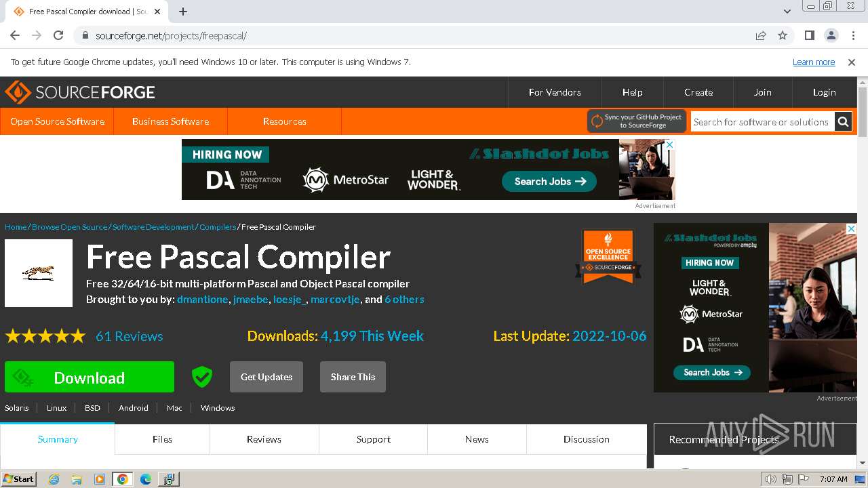Open Windows Media Player from taskbar
The width and height of the screenshot is (868, 488).
coord(100,479)
